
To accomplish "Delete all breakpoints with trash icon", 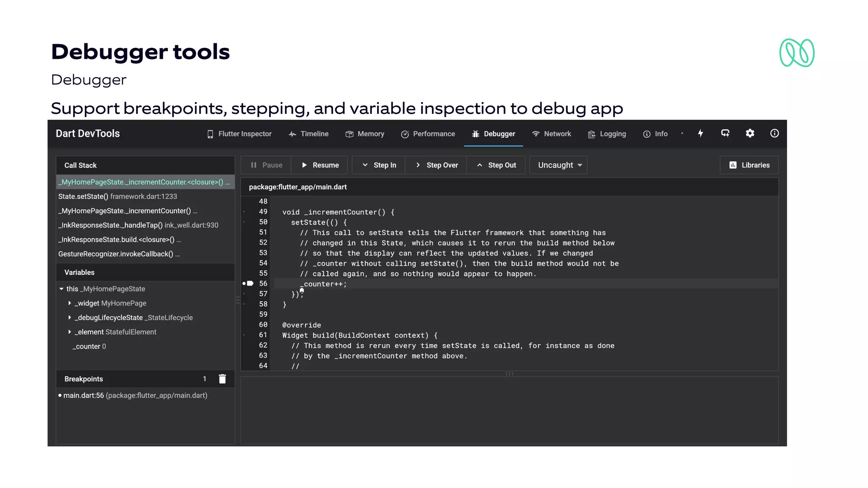I will pyautogui.click(x=222, y=379).
